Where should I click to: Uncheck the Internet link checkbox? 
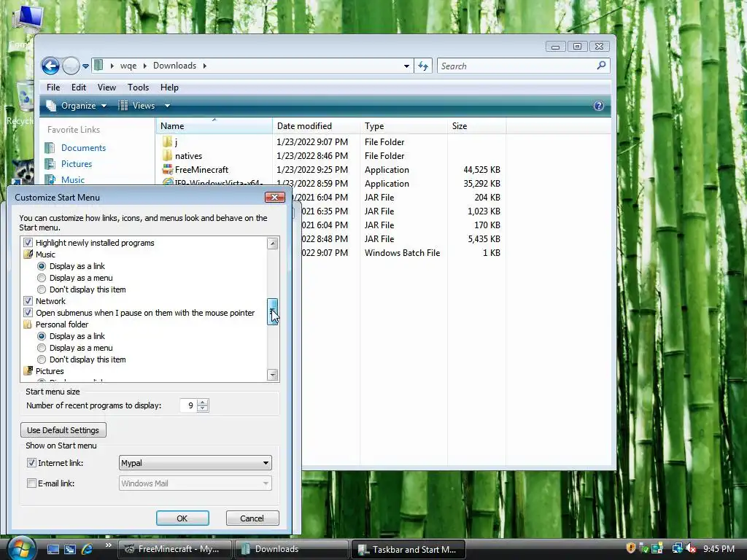click(x=31, y=462)
